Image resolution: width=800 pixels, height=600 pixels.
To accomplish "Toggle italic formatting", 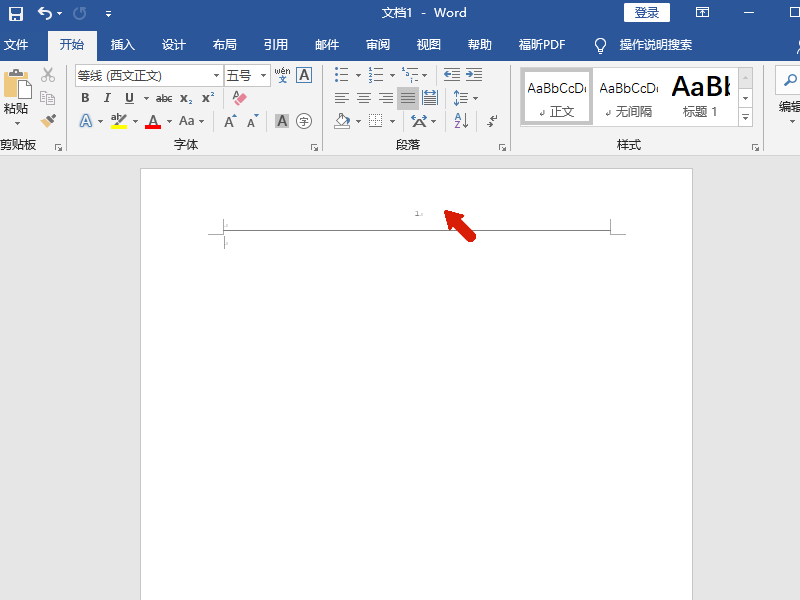I will [x=107, y=98].
